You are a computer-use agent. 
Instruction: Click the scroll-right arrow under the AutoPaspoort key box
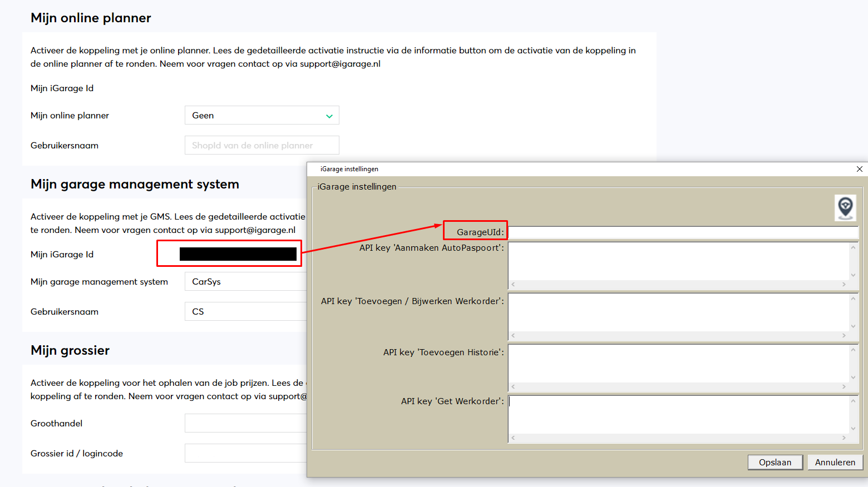click(844, 285)
